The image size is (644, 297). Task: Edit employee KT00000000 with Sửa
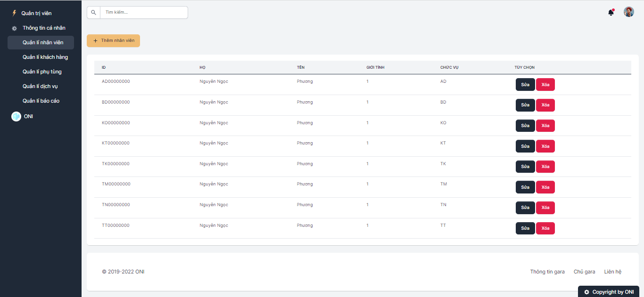coord(525,146)
